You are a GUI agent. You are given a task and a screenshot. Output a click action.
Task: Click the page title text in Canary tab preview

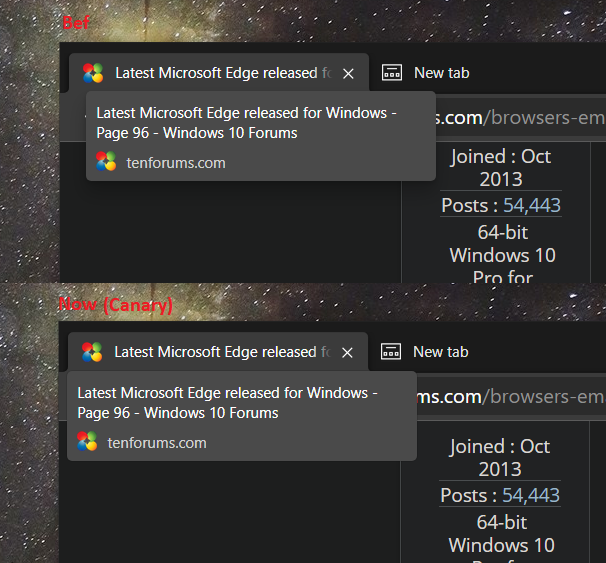pyautogui.click(x=227, y=403)
